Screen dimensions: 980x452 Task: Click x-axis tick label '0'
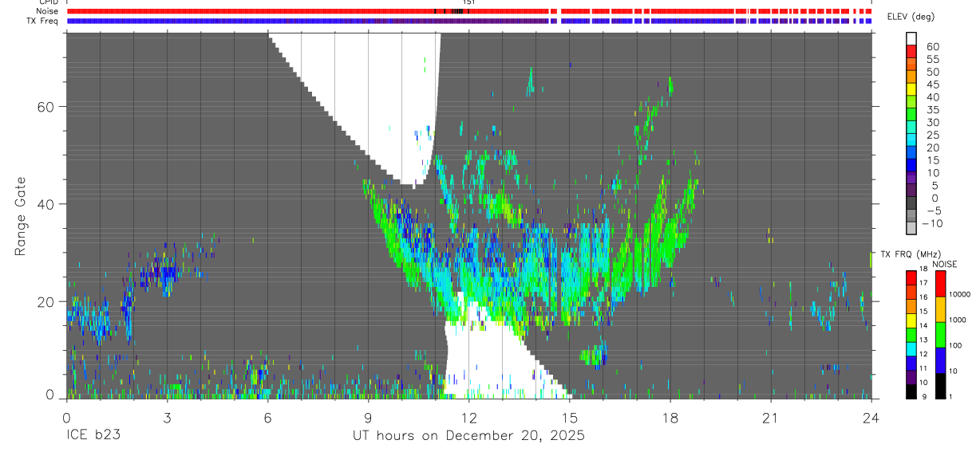(66, 418)
